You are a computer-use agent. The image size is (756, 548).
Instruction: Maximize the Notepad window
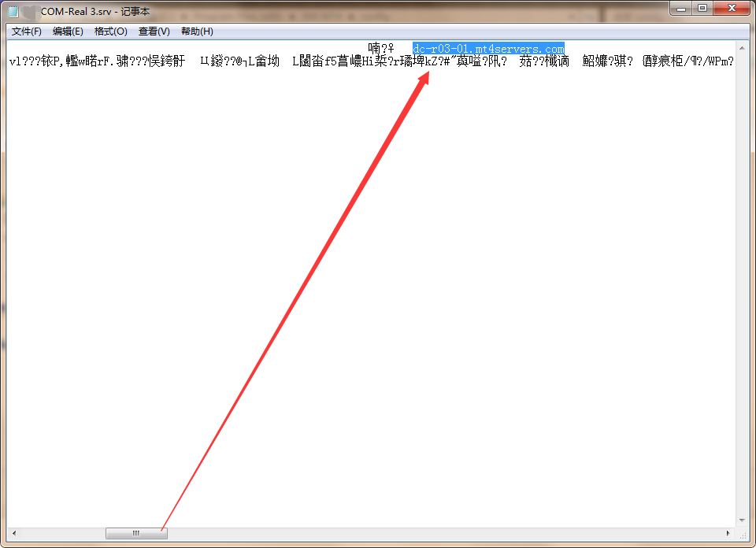[x=702, y=8]
